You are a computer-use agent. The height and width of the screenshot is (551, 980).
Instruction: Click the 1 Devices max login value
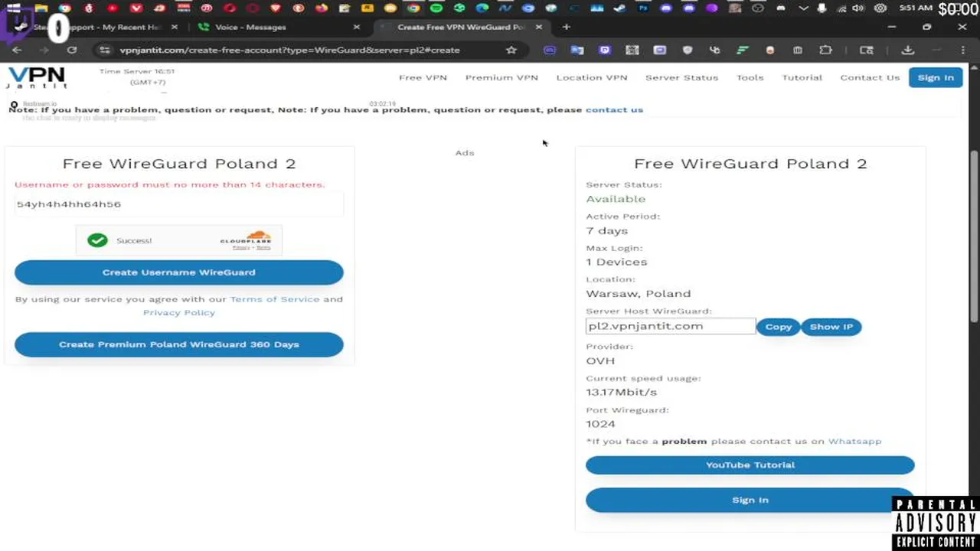pos(616,262)
